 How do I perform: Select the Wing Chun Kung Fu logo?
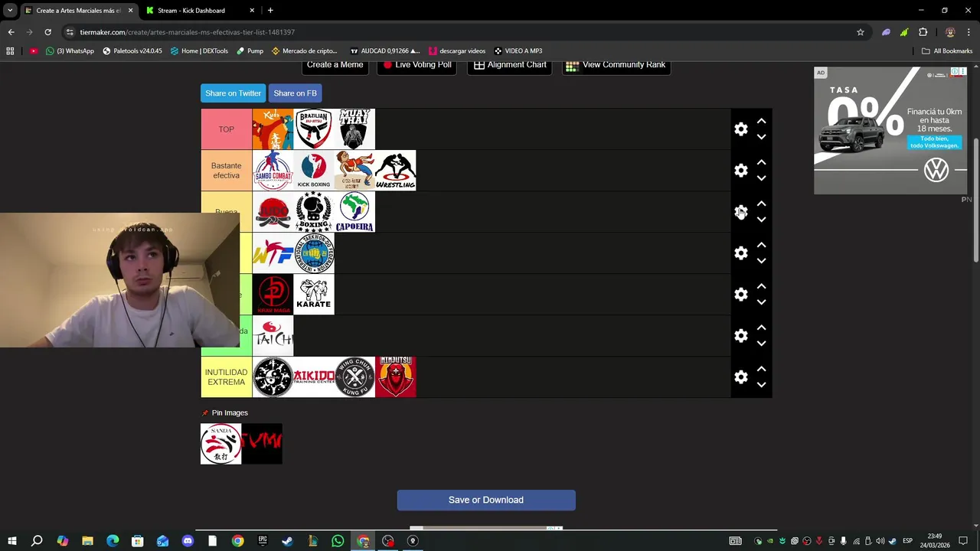(354, 377)
